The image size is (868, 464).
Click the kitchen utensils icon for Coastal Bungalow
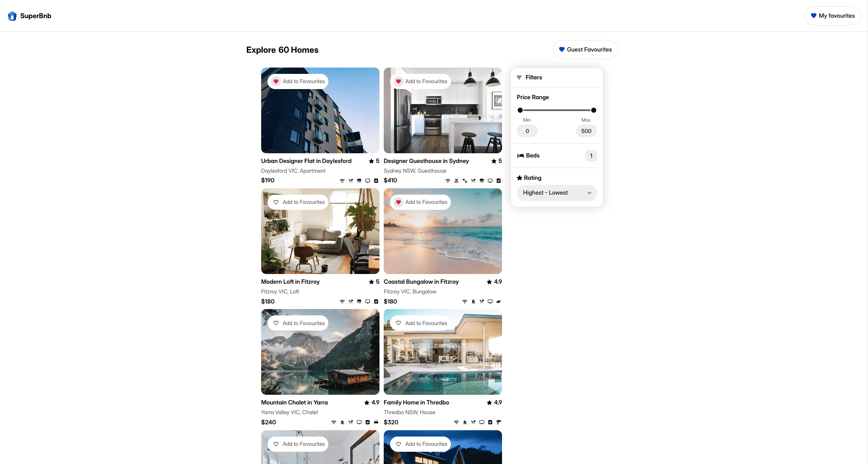click(x=482, y=301)
